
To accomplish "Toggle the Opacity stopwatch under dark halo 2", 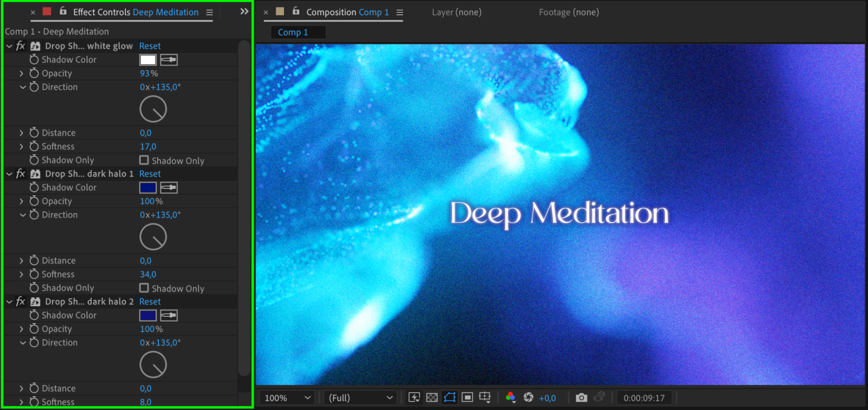I will tap(34, 329).
